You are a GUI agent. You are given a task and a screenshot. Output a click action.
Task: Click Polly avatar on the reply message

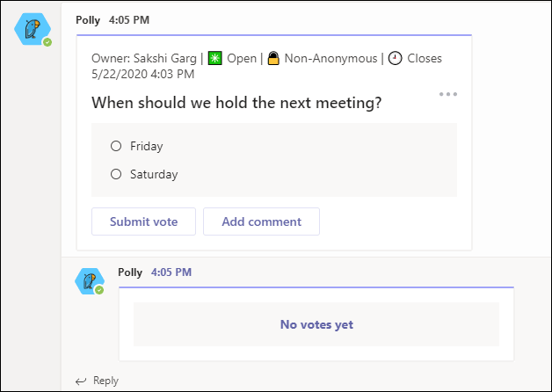(90, 282)
